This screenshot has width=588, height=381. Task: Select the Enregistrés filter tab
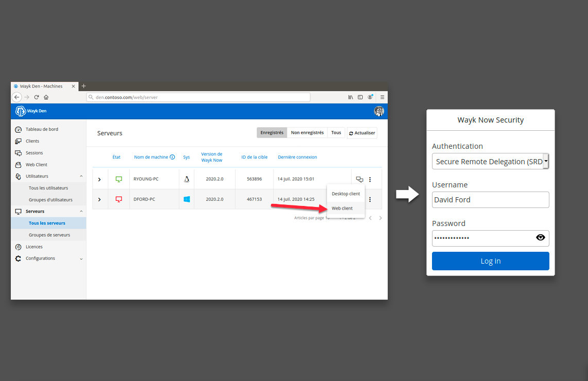tap(272, 133)
